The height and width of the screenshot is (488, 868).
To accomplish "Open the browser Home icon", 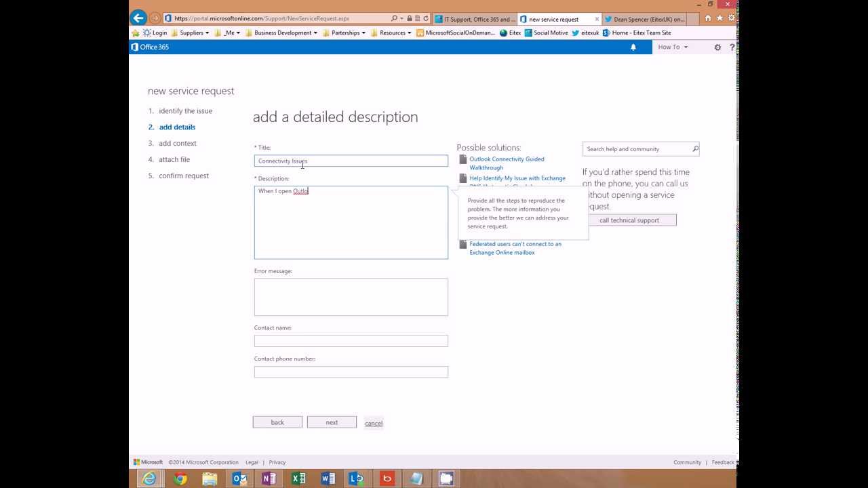I will coord(708,18).
